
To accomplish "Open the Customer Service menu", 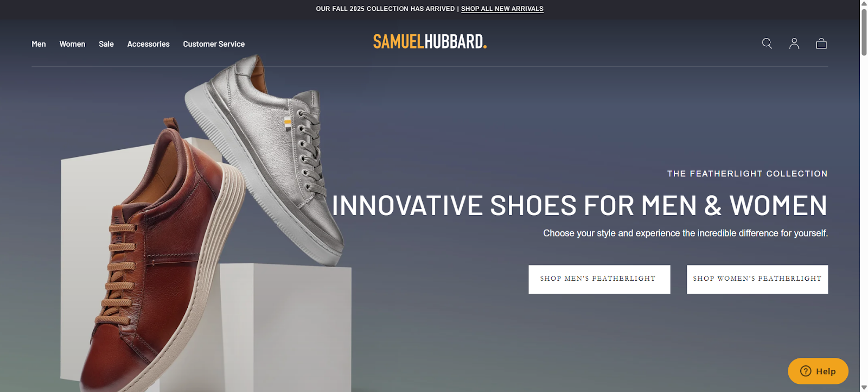I will point(214,44).
